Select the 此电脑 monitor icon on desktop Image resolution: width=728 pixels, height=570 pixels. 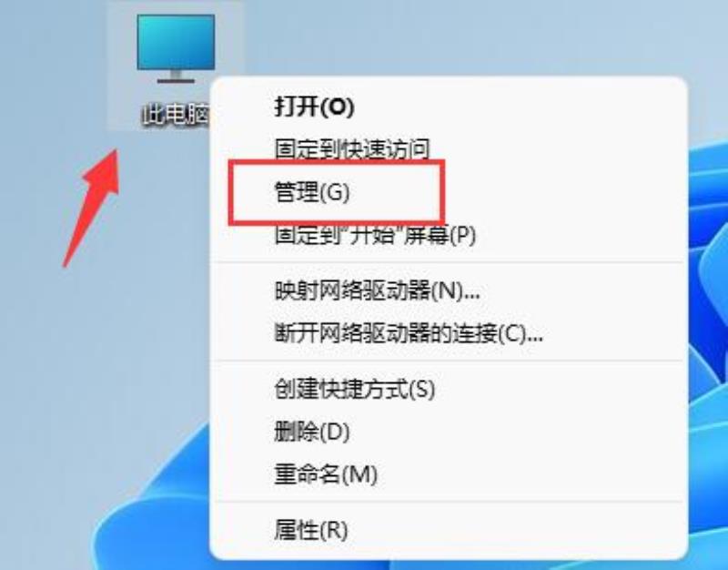pos(176,49)
